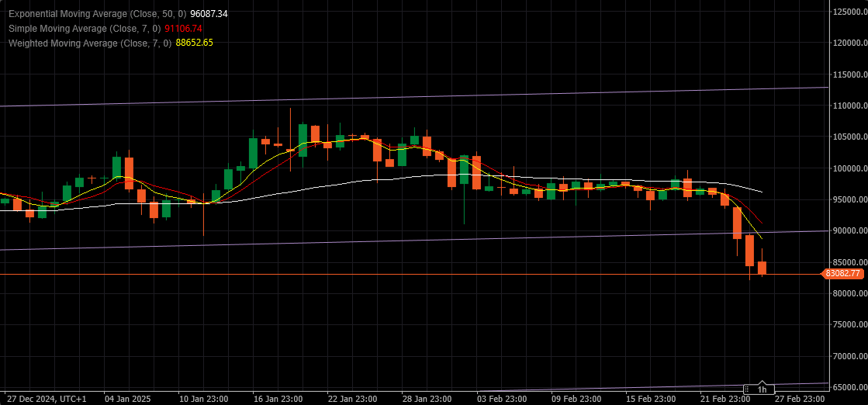Viewport: 868px width, 405px height.
Task: Click the 16 Jan 23:00 time label
Action: [279, 399]
